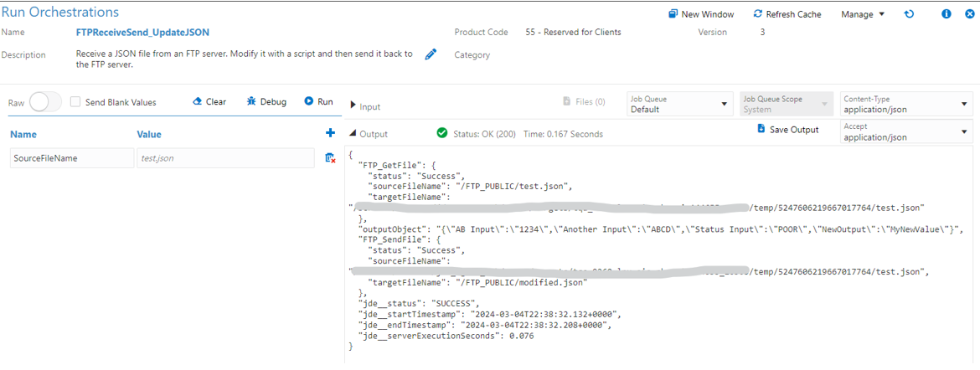Open orchestration in New Window
Viewport: 980px width, 370px height.
click(700, 13)
